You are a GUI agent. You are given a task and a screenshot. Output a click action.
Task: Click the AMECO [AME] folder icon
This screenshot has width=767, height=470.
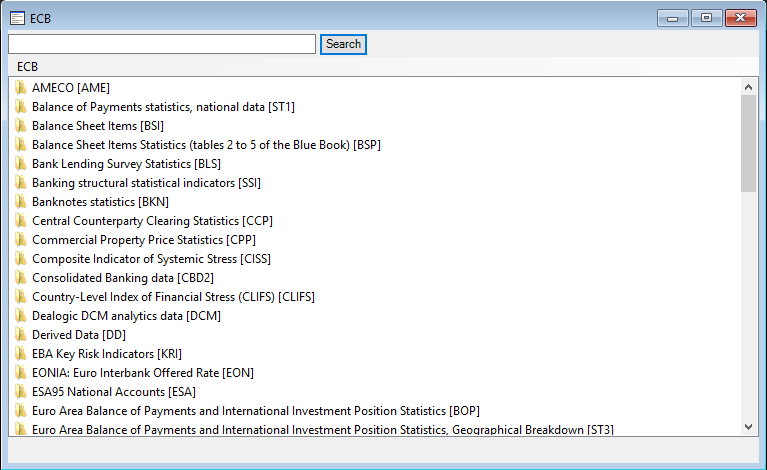tap(21, 88)
